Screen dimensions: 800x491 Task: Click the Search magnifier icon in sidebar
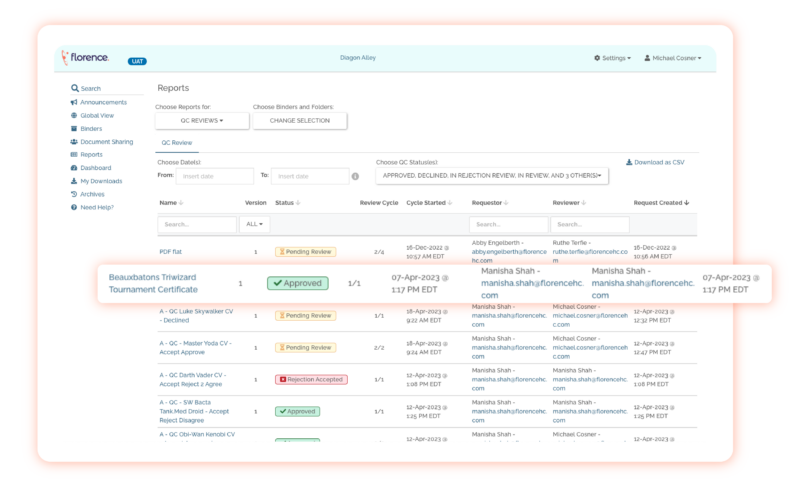(x=74, y=88)
